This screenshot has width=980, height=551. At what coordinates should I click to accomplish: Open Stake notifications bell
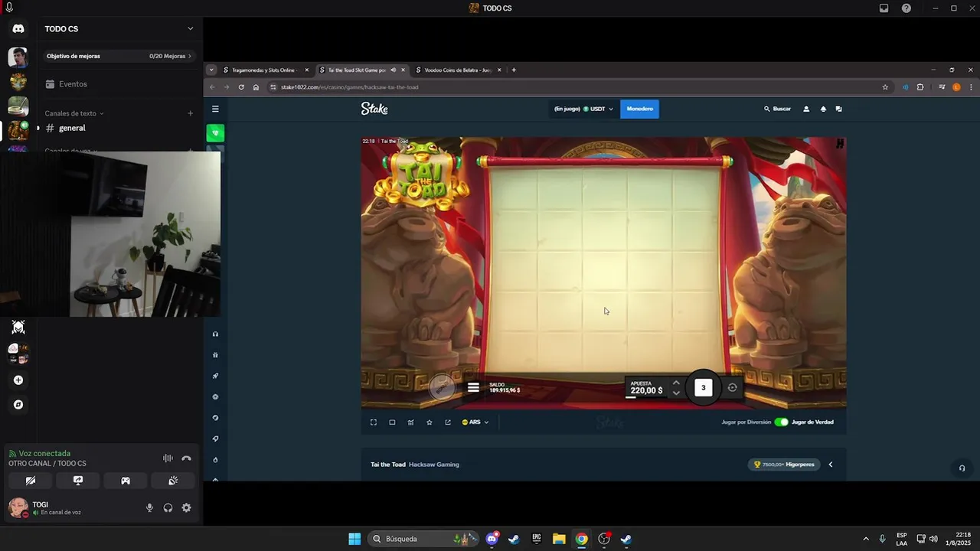click(823, 109)
